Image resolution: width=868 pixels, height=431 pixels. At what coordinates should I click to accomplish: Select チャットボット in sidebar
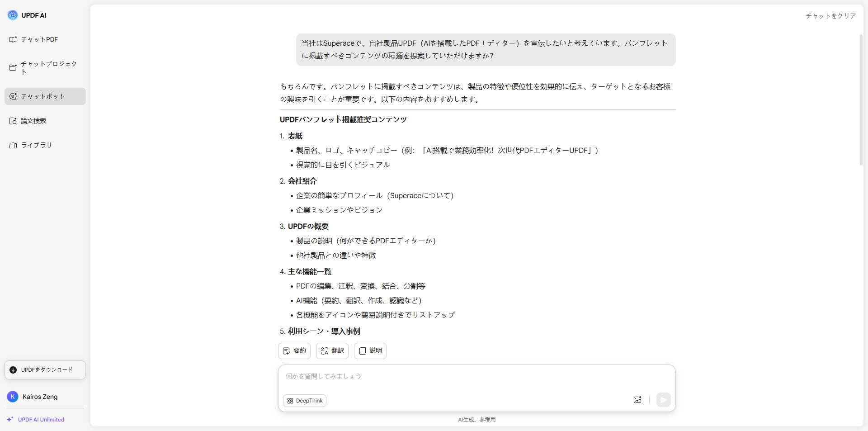tap(45, 96)
